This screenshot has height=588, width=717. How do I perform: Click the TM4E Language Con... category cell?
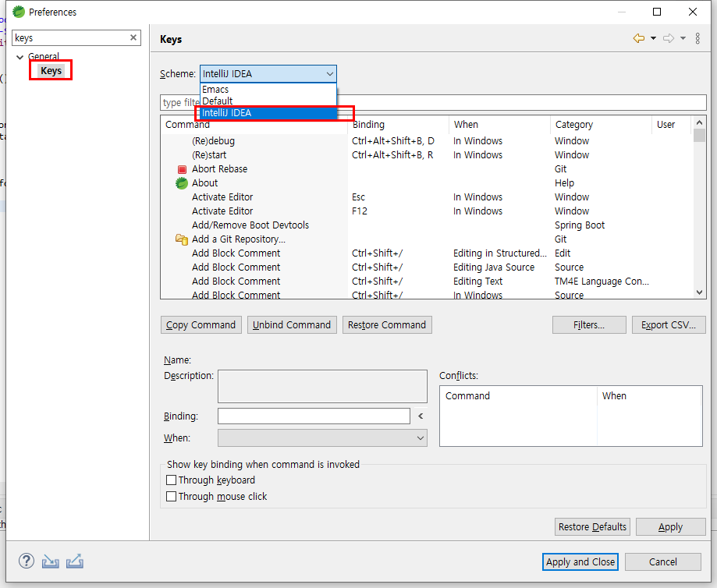(x=602, y=282)
